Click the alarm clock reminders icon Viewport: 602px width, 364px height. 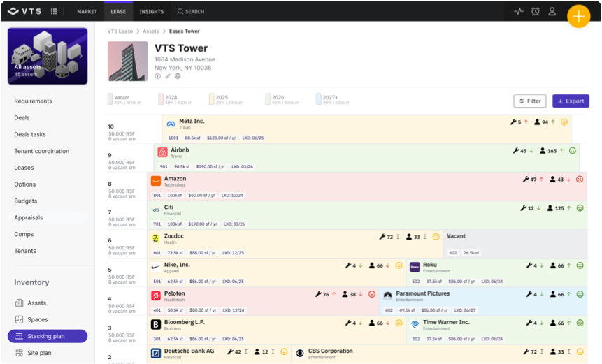pyautogui.click(x=535, y=11)
